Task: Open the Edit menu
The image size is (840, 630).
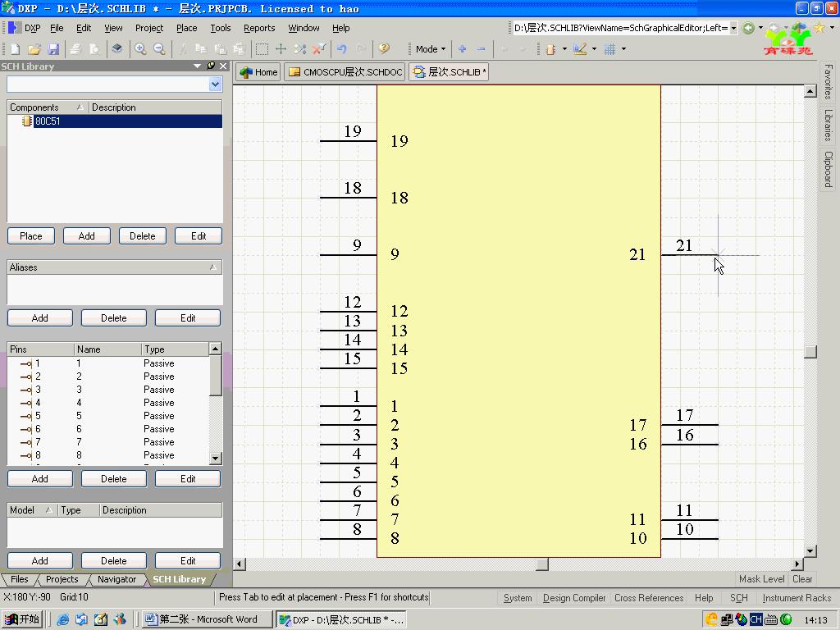Action: coord(84,28)
